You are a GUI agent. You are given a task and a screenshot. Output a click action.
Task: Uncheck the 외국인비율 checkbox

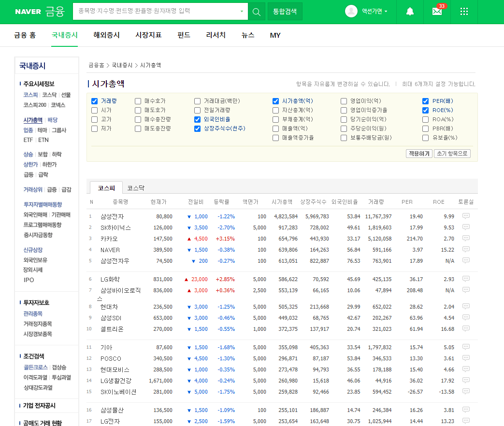coord(197,119)
